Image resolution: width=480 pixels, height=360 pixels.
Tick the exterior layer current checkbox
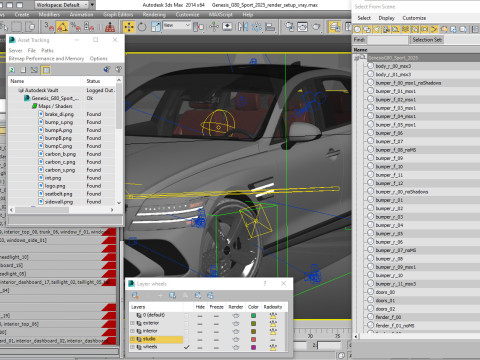pyautogui.click(x=186, y=323)
